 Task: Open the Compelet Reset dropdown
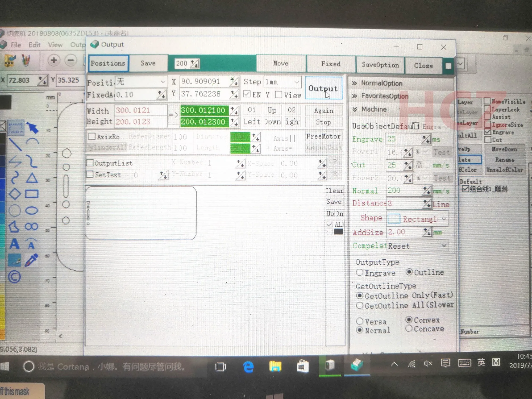point(418,246)
